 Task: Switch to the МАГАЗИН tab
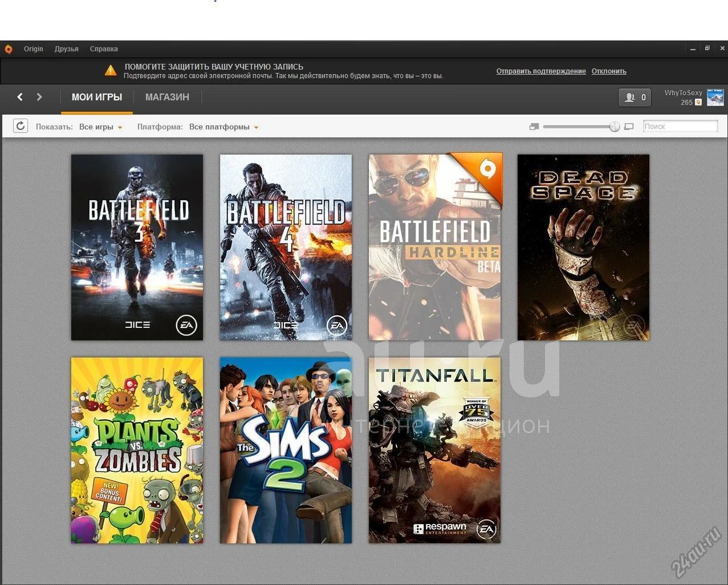167,97
